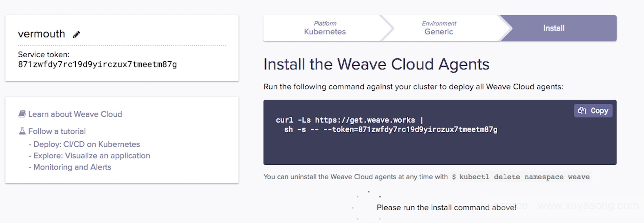Click the Install the Weave Cloud Agents heading
Viewport: 644px width, 223px height.
(x=376, y=64)
